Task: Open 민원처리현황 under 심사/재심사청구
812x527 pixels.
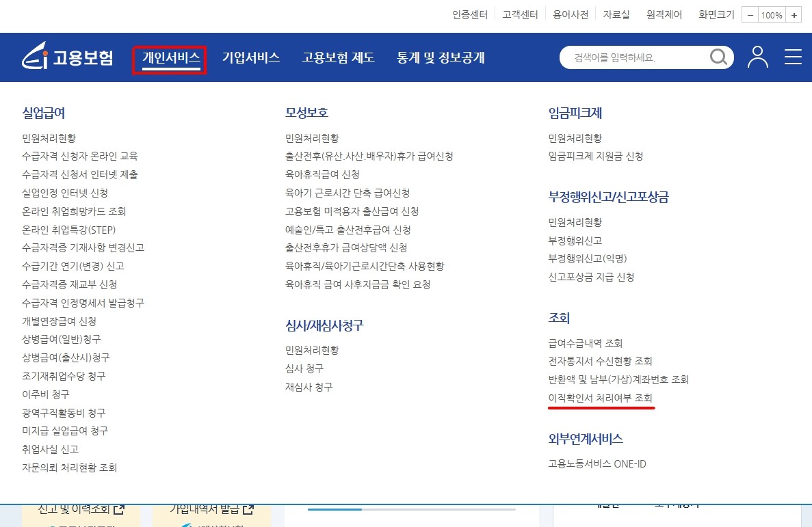Action: click(x=312, y=351)
